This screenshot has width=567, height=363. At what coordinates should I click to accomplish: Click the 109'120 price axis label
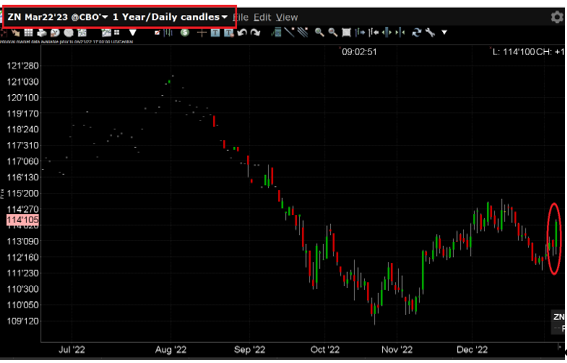click(22, 321)
